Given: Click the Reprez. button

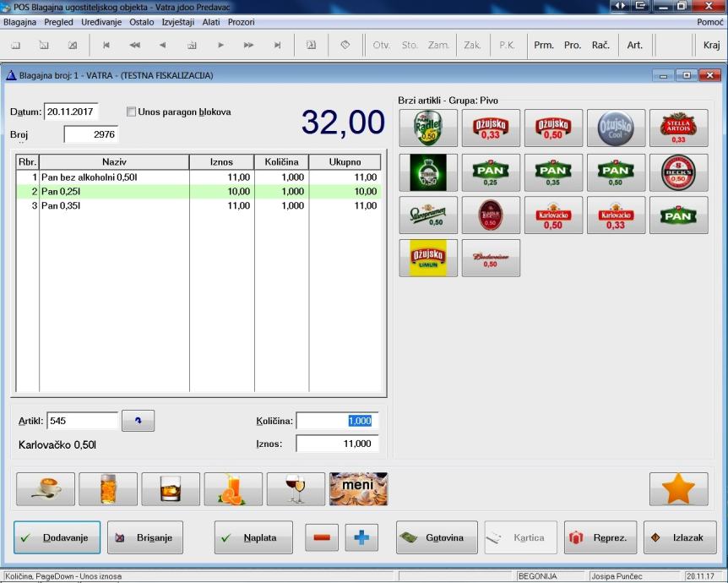Looking at the screenshot, I should (x=600, y=537).
